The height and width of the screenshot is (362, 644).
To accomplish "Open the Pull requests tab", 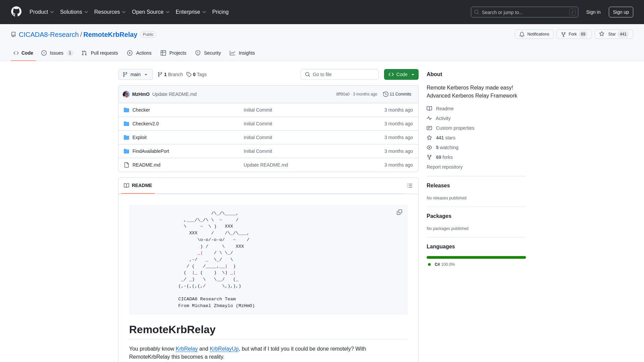I will tap(100, 53).
